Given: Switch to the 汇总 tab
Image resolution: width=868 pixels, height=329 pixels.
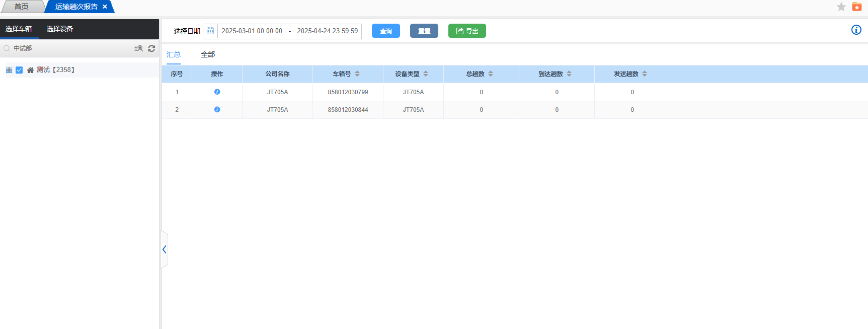Looking at the screenshot, I should 174,54.
